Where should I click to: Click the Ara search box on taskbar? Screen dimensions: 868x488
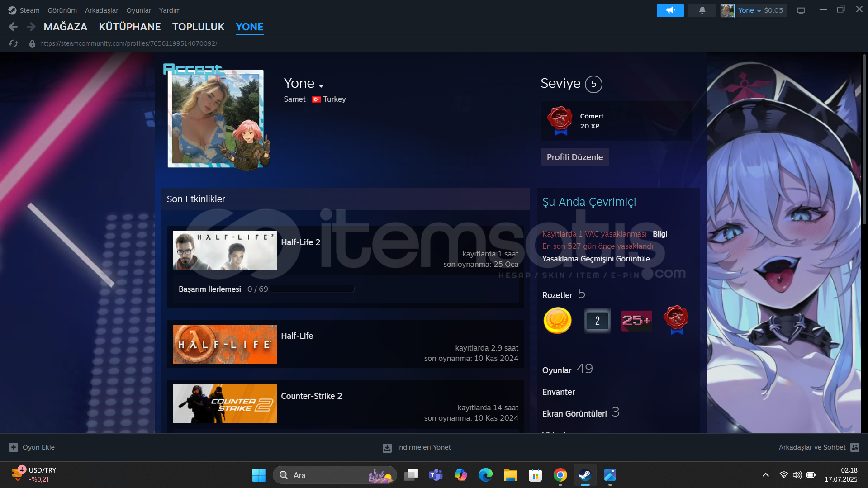click(x=335, y=475)
